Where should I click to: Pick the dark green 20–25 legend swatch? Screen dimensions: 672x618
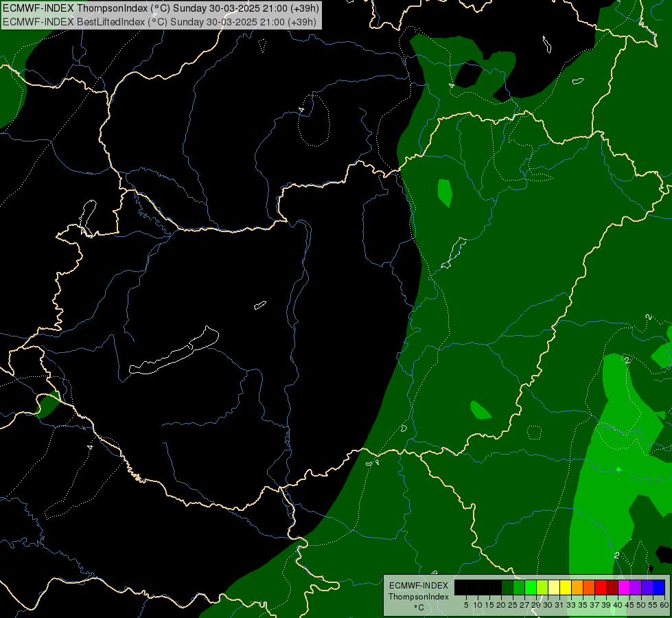point(507,587)
